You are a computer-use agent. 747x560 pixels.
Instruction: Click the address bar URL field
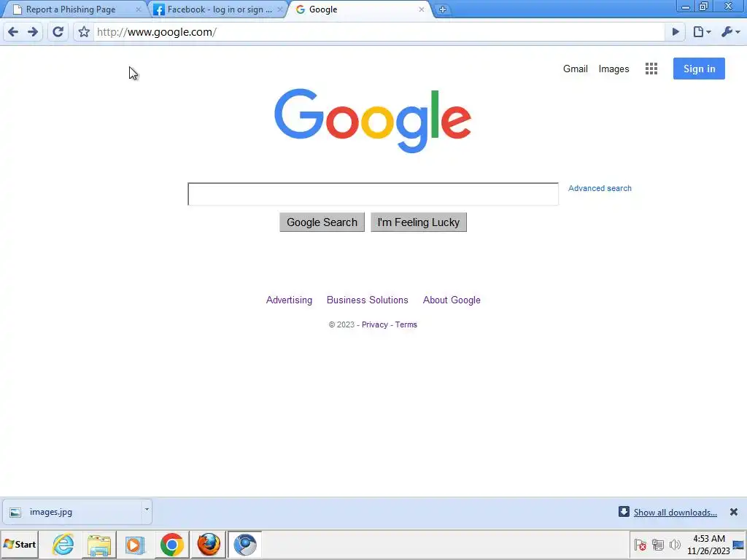click(x=379, y=32)
